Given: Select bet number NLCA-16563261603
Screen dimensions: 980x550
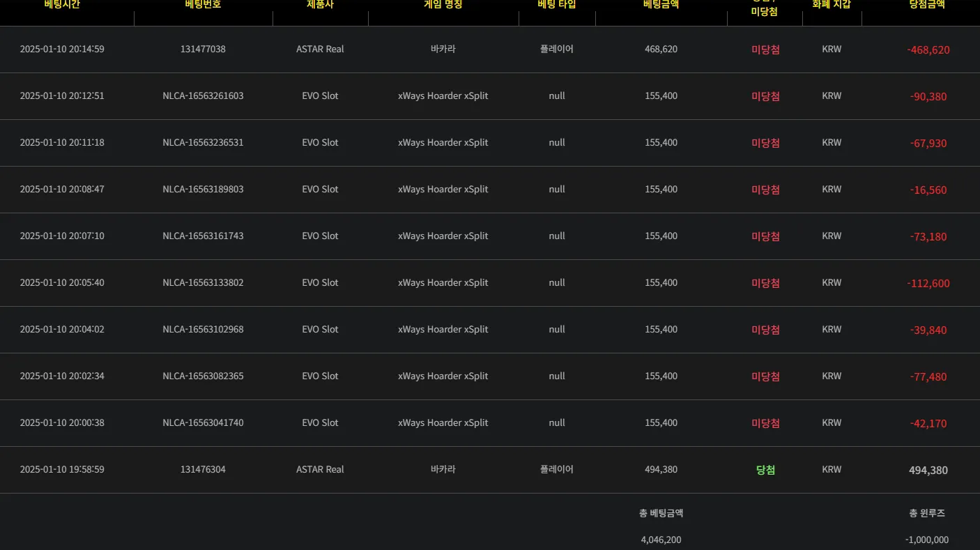Looking at the screenshot, I should tap(203, 96).
